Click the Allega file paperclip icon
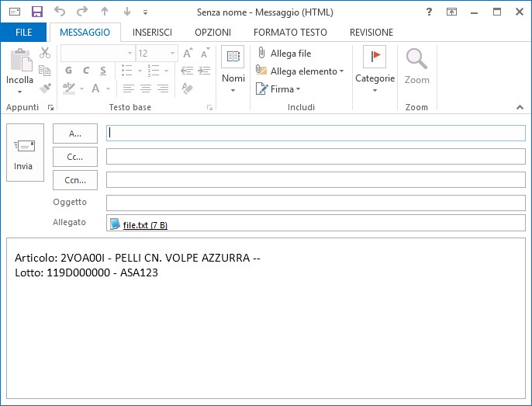Image resolution: width=532 pixels, height=406 pixels. point(261,53)
